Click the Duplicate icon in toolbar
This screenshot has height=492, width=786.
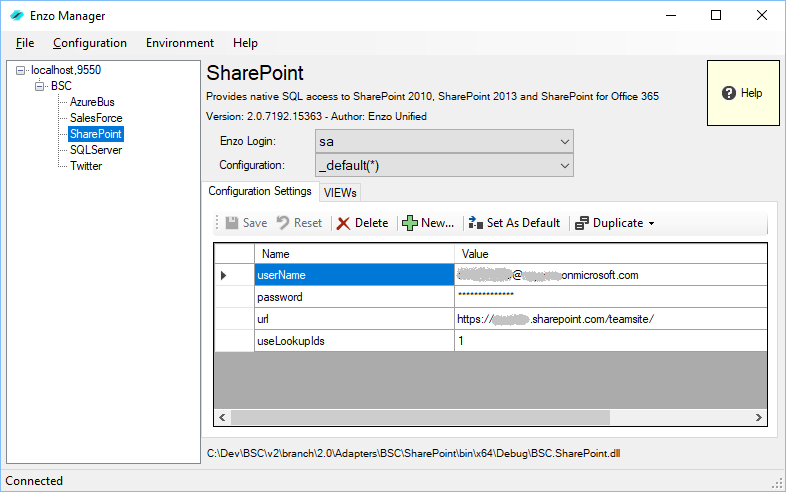[581, 223]
